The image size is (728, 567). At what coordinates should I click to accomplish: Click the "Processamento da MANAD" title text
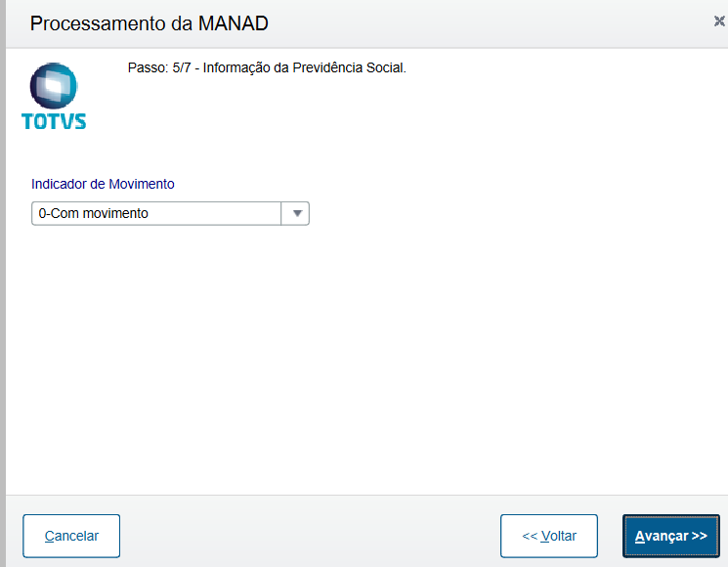149,22
